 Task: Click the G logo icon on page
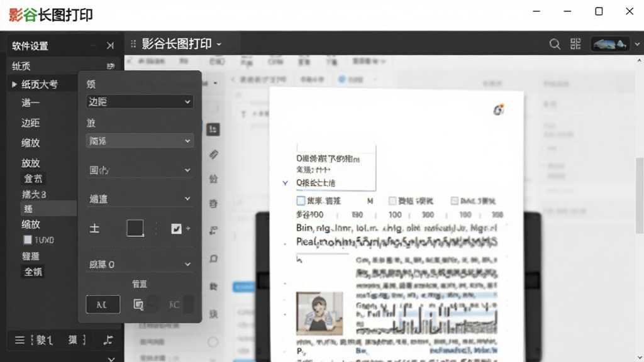(499, 109)
